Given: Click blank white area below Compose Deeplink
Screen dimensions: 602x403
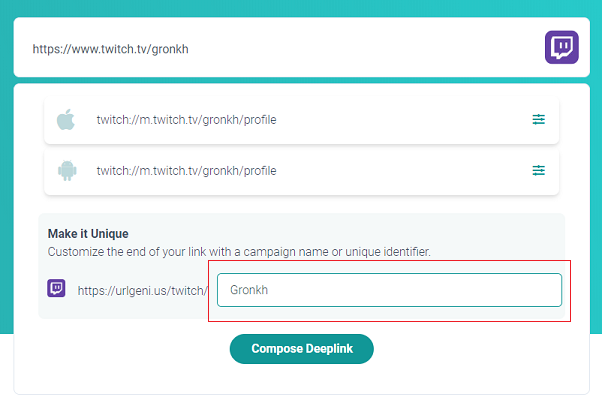Looking at the screenshot, I should [x=301, y=379].
